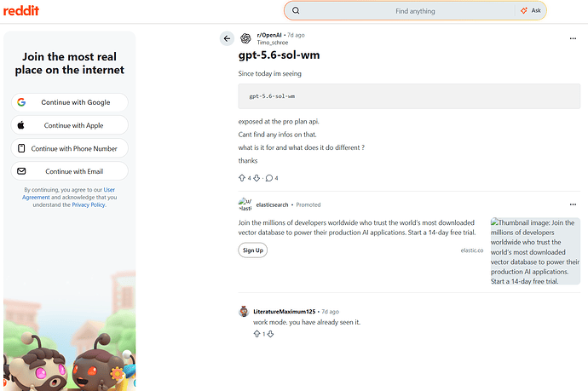Open promoted ad three-dot menu
This screenshot has height=391, width=588.
[573, 204]
